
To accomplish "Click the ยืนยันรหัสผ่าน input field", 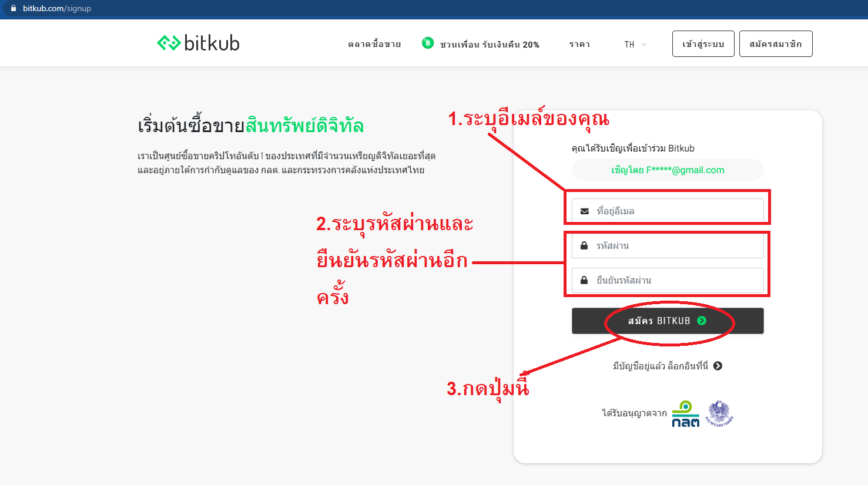I will point(668,280).
